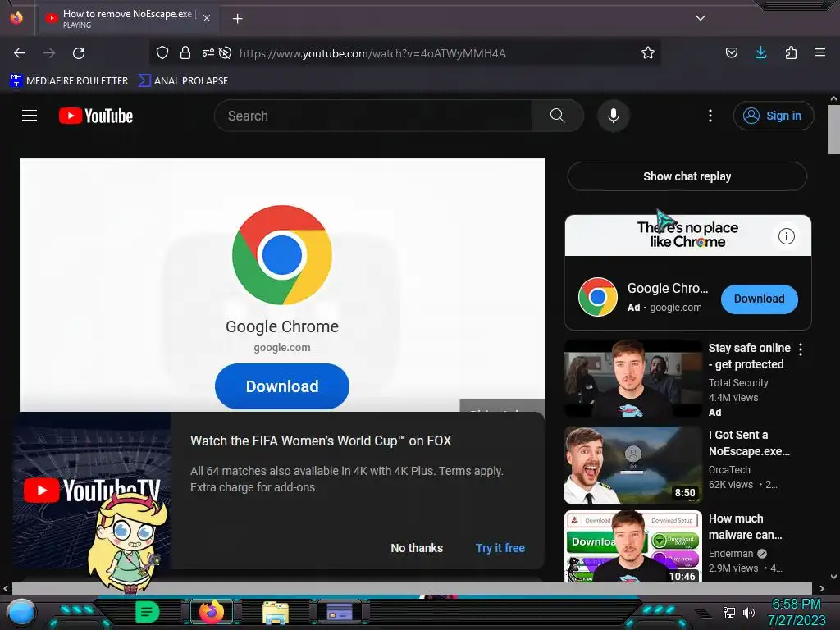Open YouTube settings three-dot menu
This screenshot has width=840, height=630.
pos(710,116)
